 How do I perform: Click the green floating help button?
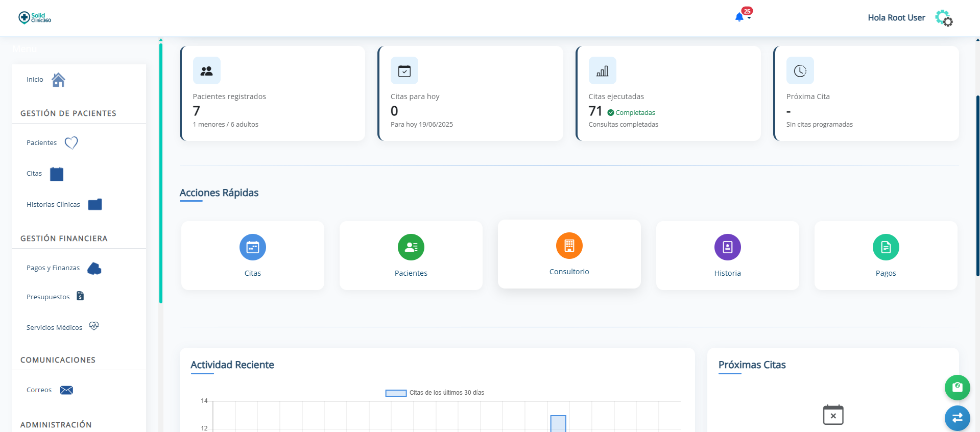957,388
